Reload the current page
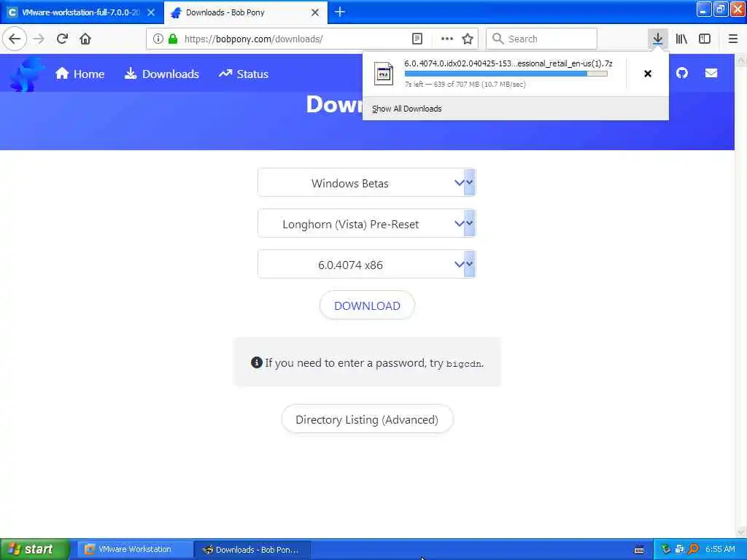Screen dimensions: 747x560 [x=62, y=39]
